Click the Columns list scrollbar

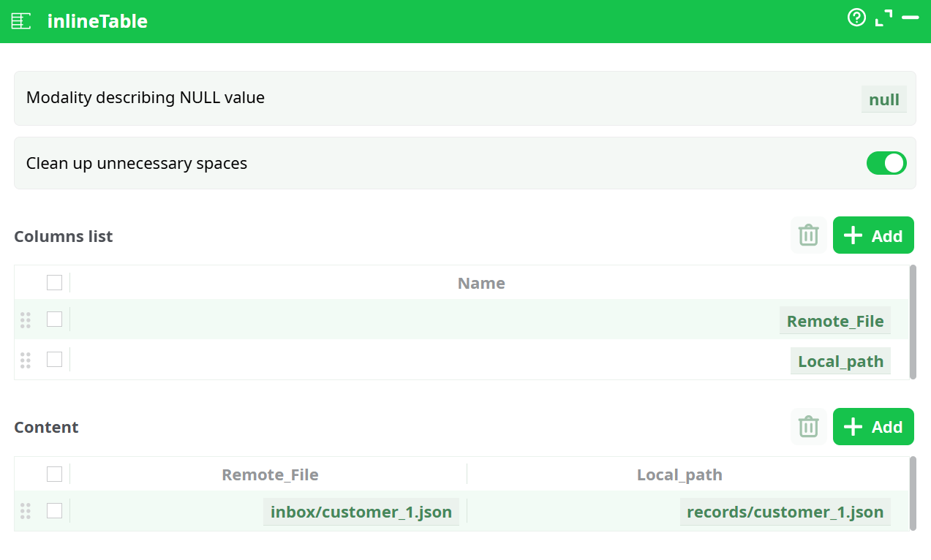(x=913, y=322)
